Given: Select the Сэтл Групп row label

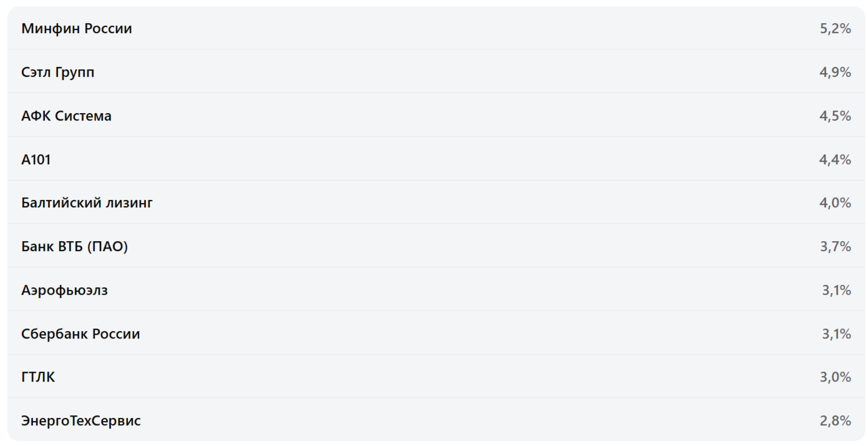Looking at the screenshot, I should 58,72.
